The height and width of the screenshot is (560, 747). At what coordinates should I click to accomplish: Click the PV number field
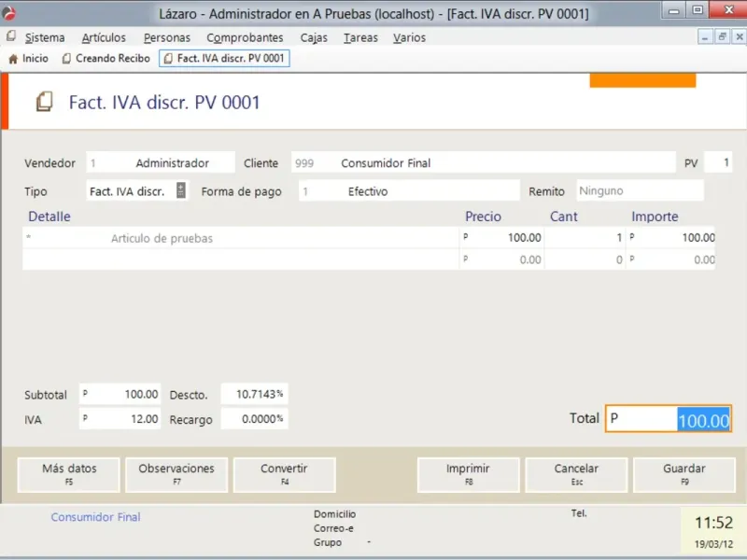click(x=717, y=162)
